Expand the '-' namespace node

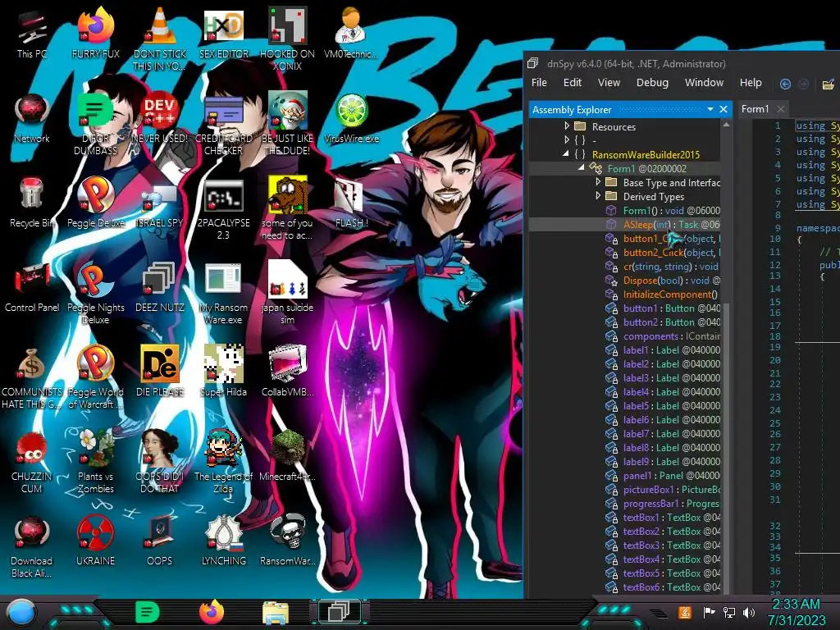[x=568, y=139]
